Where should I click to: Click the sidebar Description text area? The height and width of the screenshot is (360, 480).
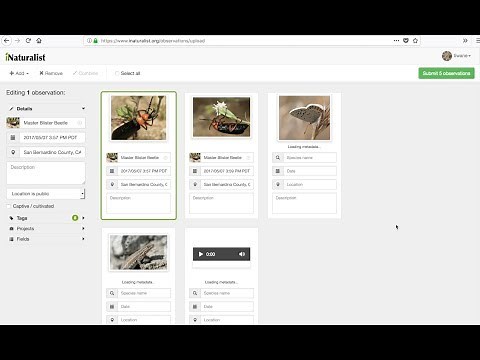pos(46,173)
